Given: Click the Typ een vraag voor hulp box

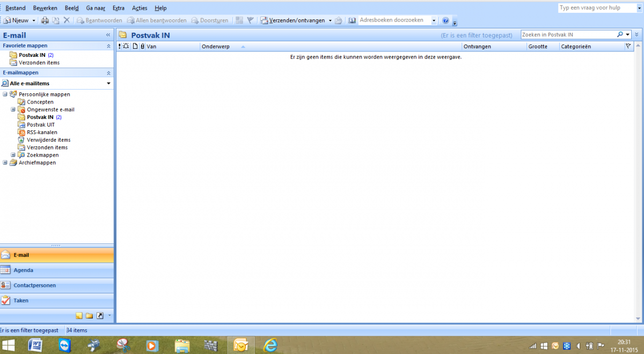Looking at the screenshot, I should coord(597,8).
